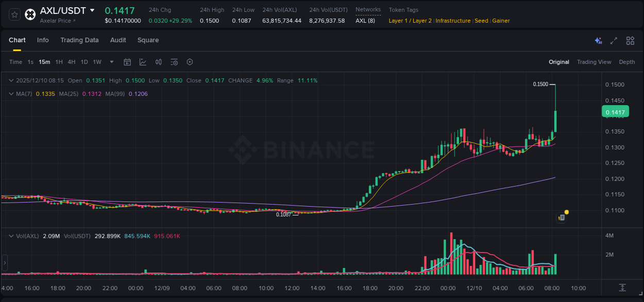Favorite the AXL/USDT pair with the star
Viewport: 644px width, 302px height.
coord(14,14)
